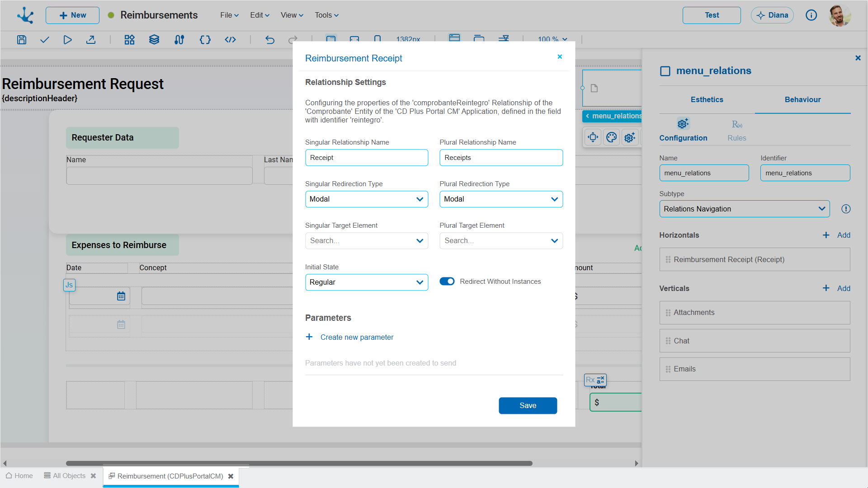Open the palette esthetics icon near menu_relations
The width and height of the screenshot is (868, 488).
tap(611, 137)
